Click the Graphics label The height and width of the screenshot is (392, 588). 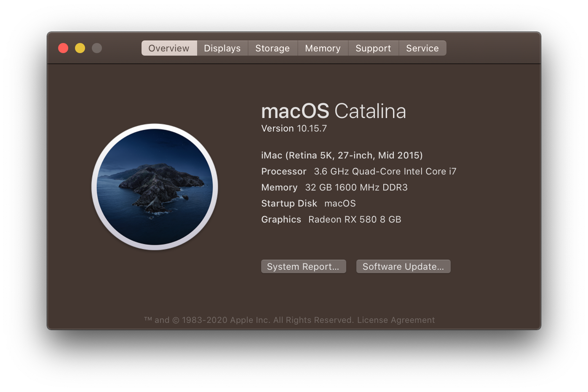tap(281, 220)
